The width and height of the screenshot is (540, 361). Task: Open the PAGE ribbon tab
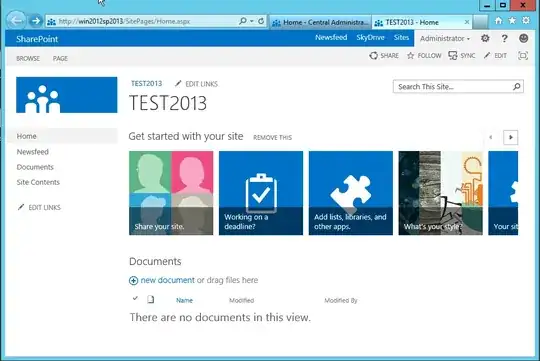[60, 59]
